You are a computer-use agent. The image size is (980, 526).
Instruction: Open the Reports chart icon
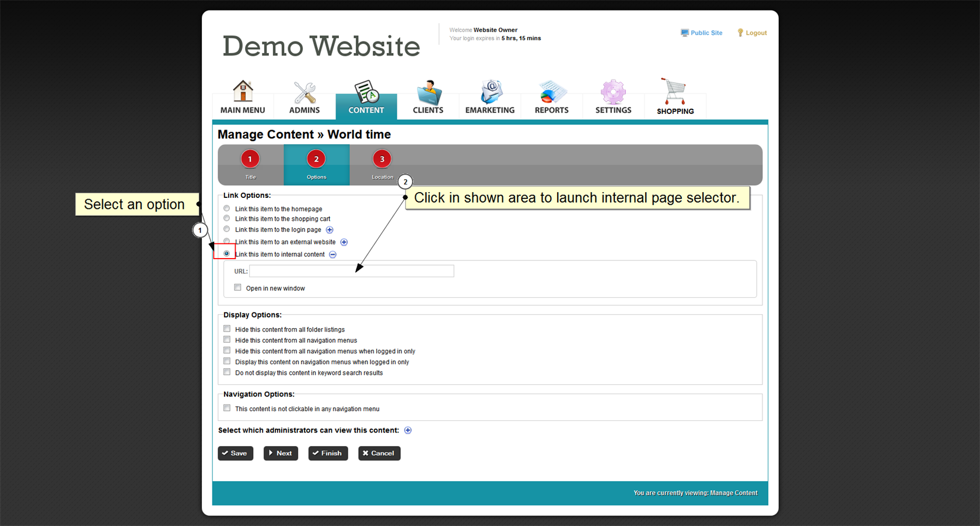coord(552,92)
